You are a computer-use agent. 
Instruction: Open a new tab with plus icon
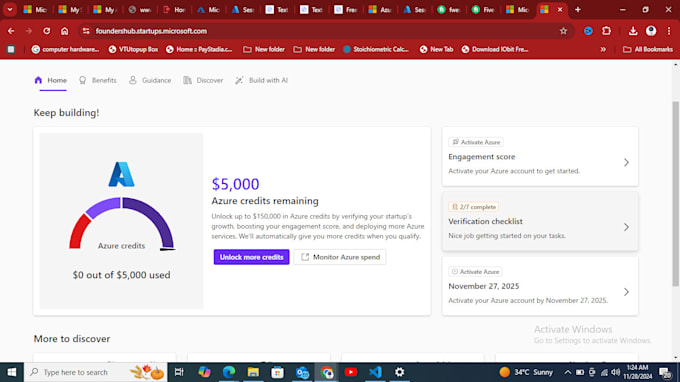tap(578, 10)
